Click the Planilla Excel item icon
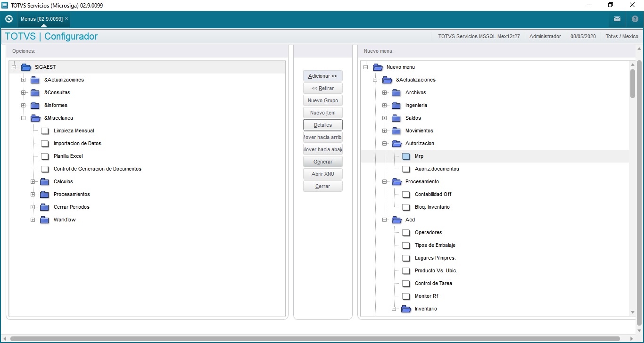Viewport: 644px width, 343px height. coord(45,156)
